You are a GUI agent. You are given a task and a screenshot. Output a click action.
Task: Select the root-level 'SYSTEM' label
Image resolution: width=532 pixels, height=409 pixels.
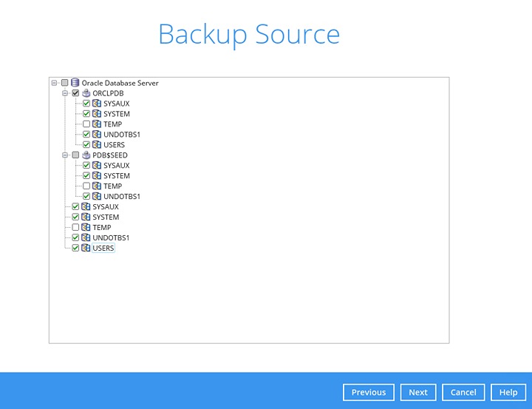[106, 217]
